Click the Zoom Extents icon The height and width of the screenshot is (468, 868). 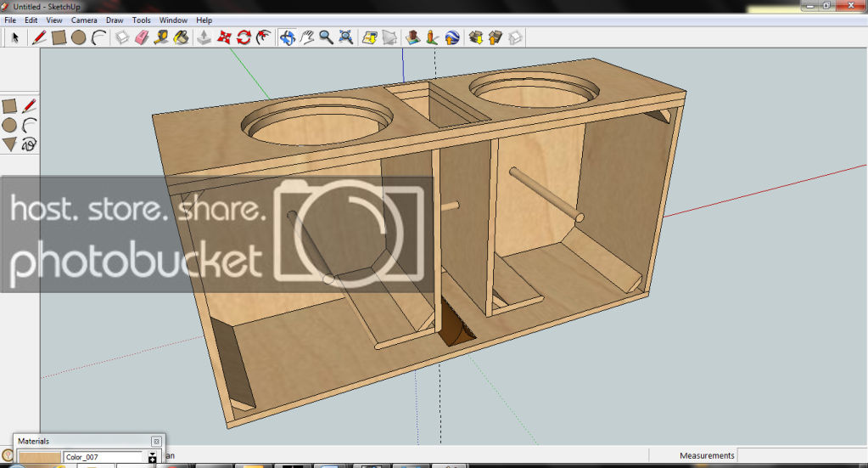coord(346,37)
